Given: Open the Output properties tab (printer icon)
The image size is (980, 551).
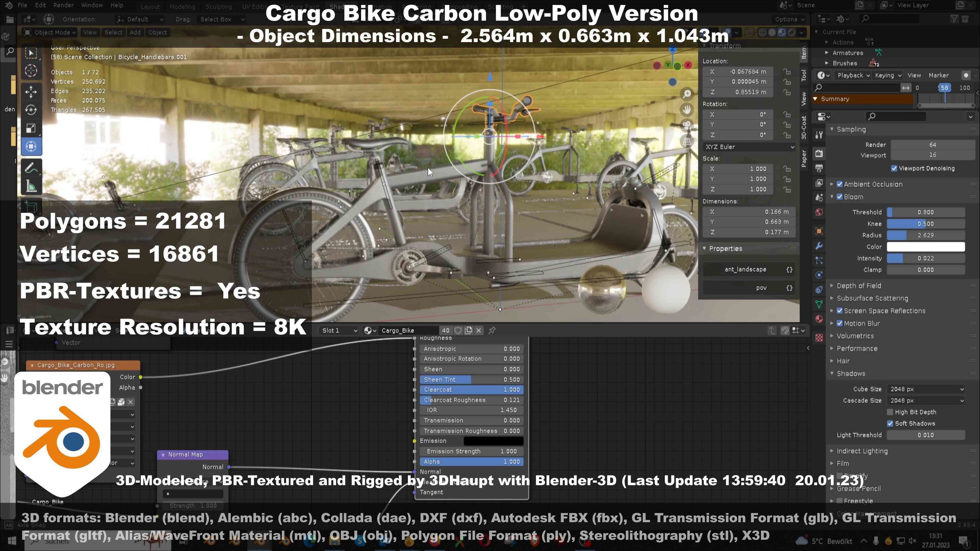Looking at the screenshot, I should coord(819,168).
